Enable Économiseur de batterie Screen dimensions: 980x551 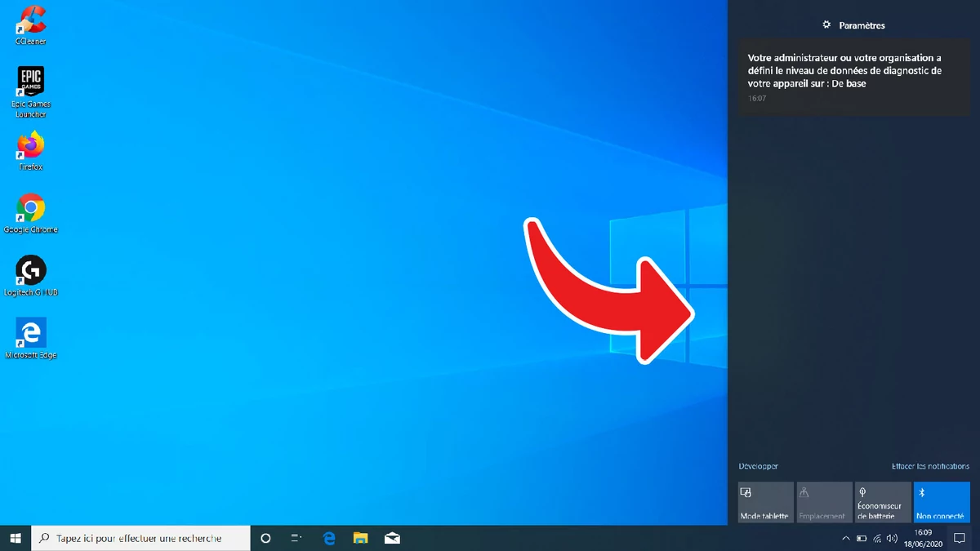tap(883, 502)
